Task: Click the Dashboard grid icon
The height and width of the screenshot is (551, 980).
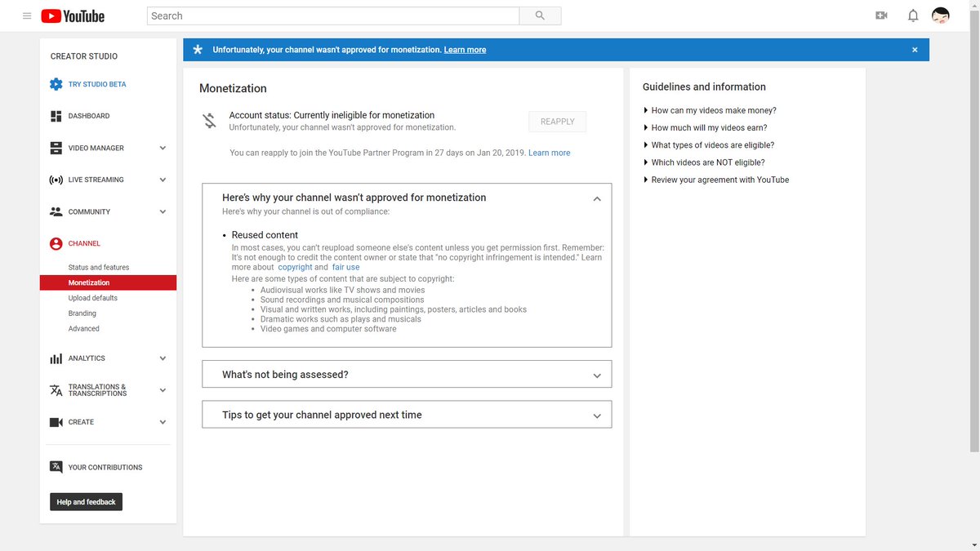Action: (x=56, y=116)
